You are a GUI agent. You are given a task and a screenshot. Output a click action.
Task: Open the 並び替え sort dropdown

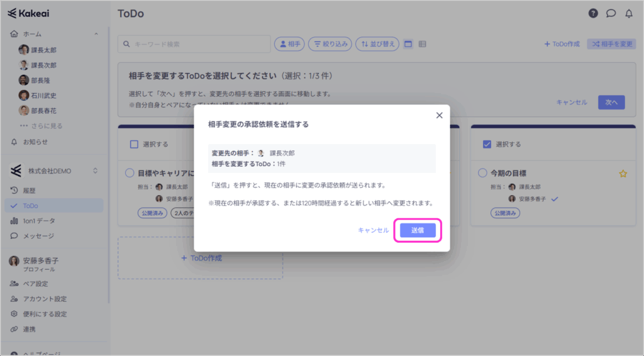(377, 44)
